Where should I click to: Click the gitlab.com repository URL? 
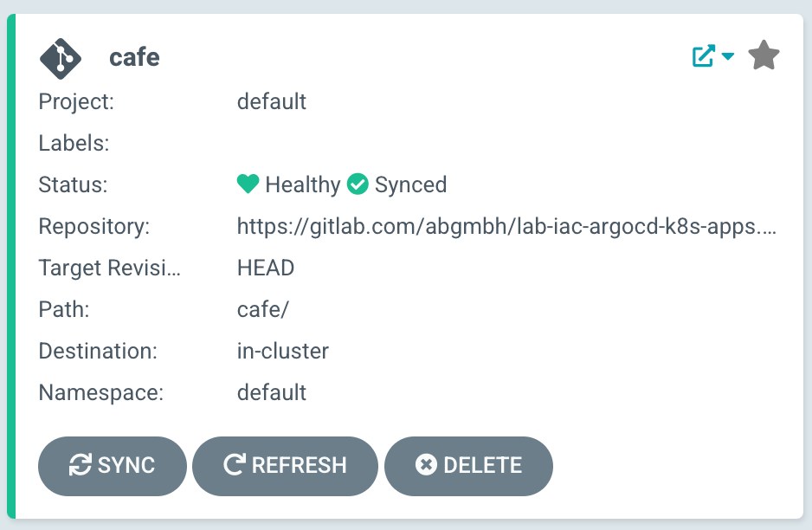[x=506, y=227]
